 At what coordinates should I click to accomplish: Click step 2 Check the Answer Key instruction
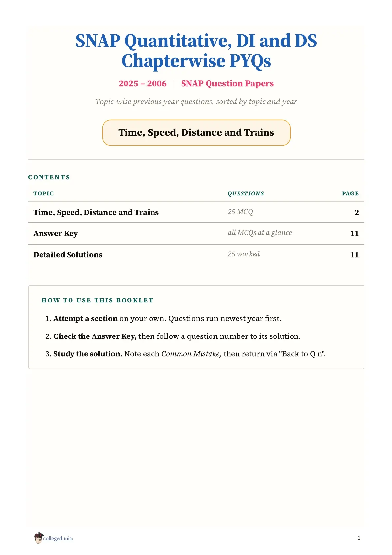pyautogui.click(x=173, y=336)
